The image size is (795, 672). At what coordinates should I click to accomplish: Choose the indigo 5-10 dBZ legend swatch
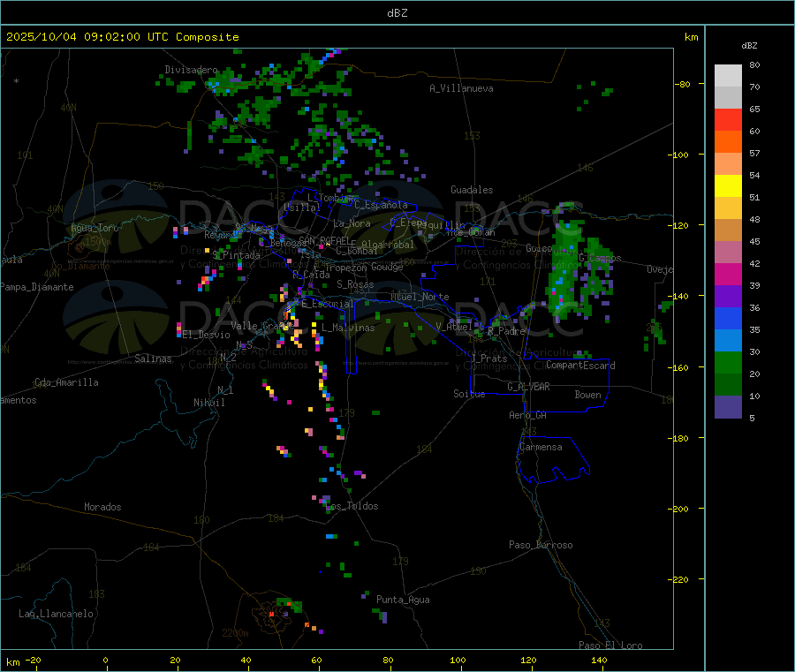[x=728, y=407]
